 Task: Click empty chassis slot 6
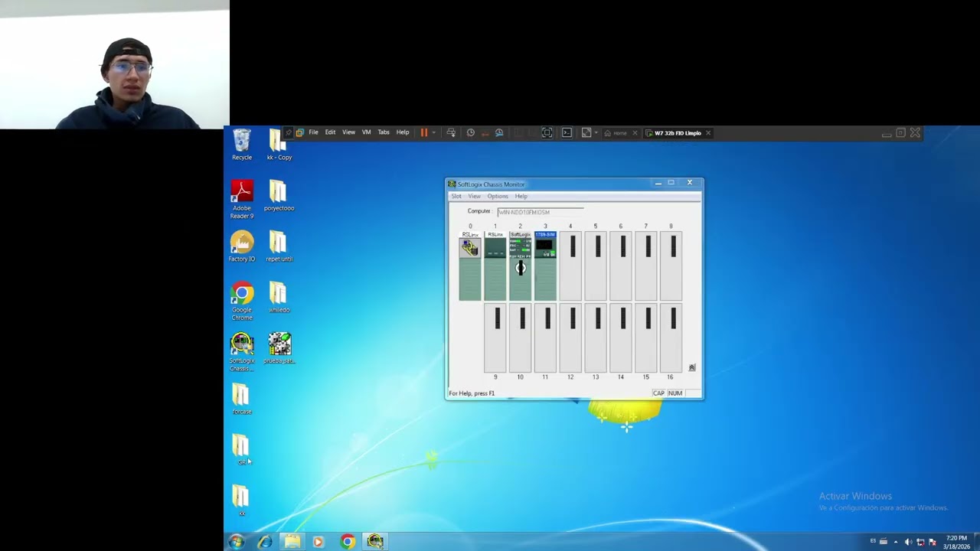(621, 266)
